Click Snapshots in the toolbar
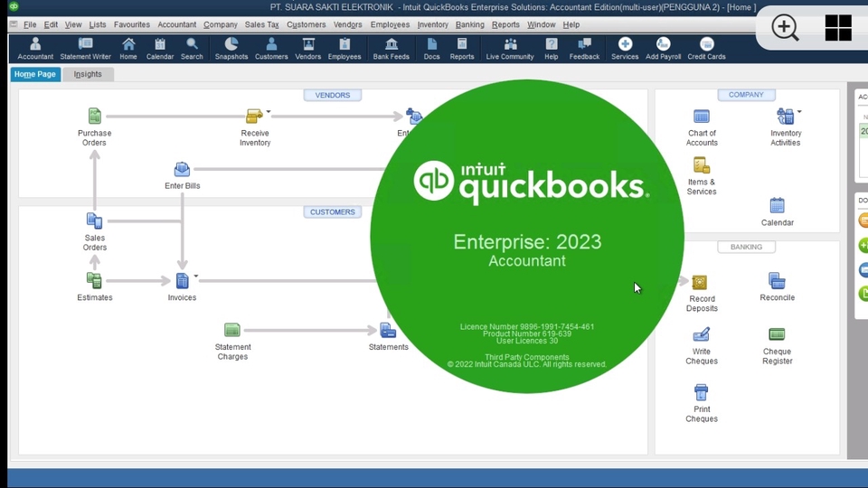Viewport: 868px width, 488px height. pyautogui.click(x=231, y=48)
